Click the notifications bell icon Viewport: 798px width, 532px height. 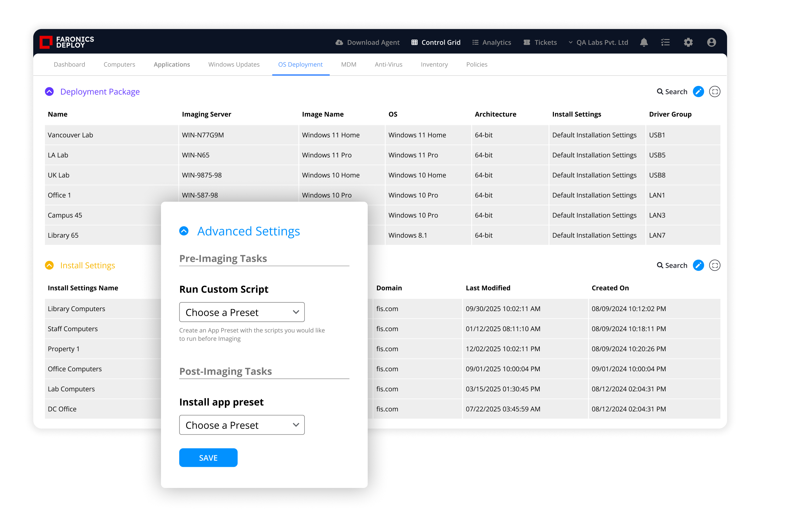pos(644,42)
